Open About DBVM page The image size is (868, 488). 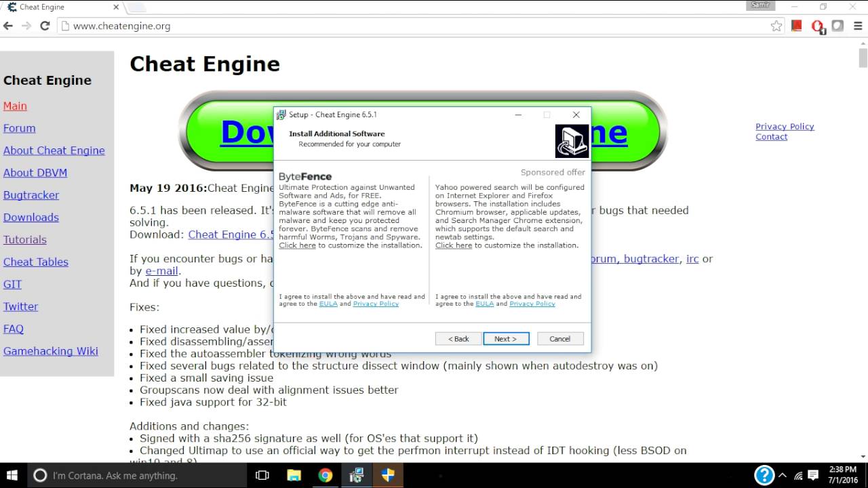pyautogui.click(x=35, y=173)
